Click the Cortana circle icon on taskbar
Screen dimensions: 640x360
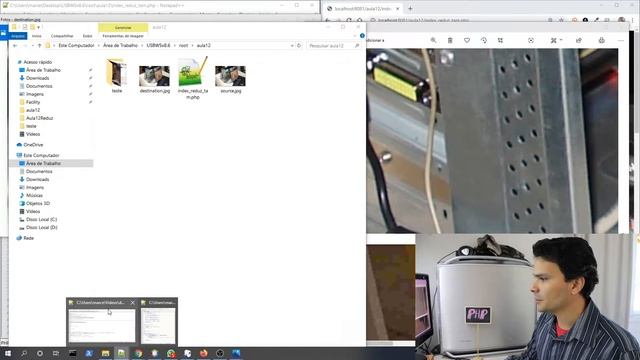pos(40,353)
